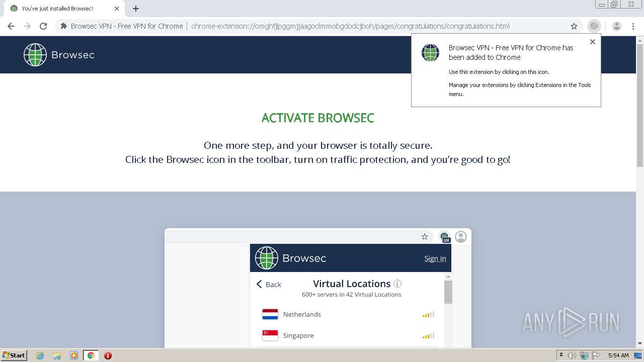
Task: Open the media player taskbar icon
Action: click(x=74, y=355)
